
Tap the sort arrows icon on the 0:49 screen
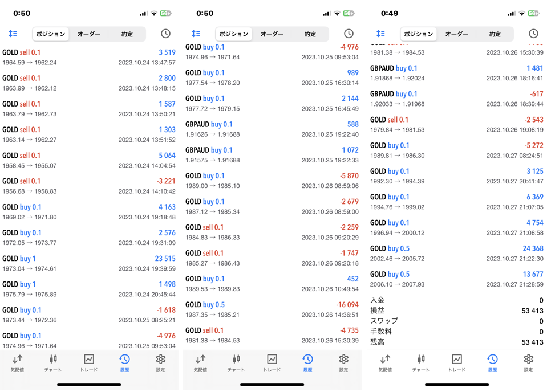tap(380, 34)
